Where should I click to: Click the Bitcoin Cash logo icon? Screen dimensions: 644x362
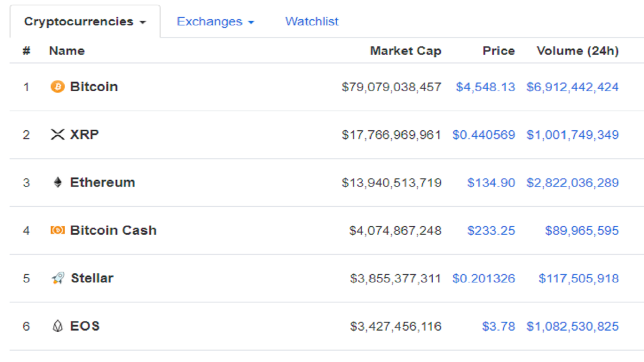[x=58, y=230]
